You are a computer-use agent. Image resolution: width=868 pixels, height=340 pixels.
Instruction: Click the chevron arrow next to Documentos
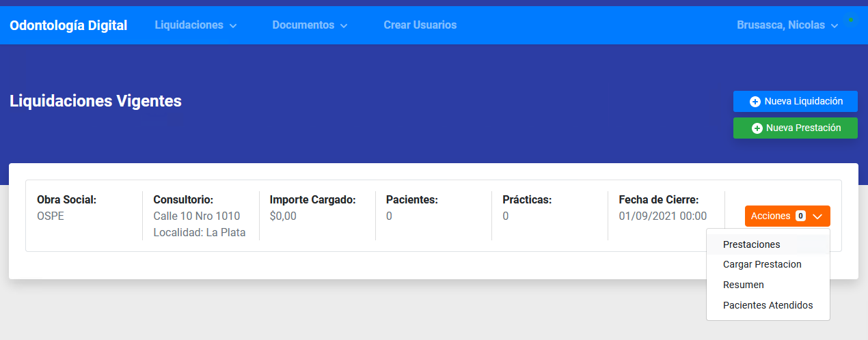click(344, 26)
